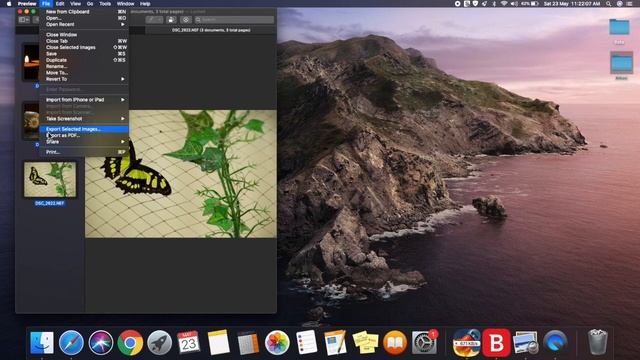Focus the Preview search field
The height and width of the screenshot is (360, 640).
pos(234,20)
